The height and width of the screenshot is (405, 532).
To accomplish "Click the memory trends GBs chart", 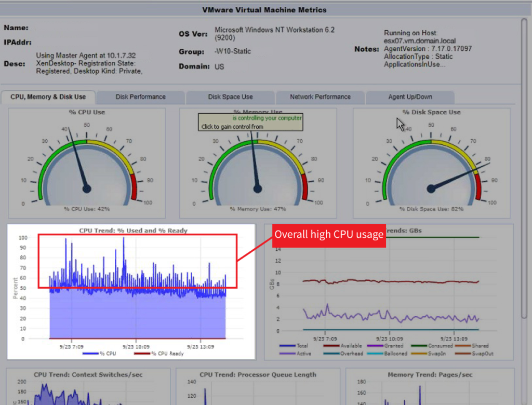I will pyautogui.click(x=389, y=292).
